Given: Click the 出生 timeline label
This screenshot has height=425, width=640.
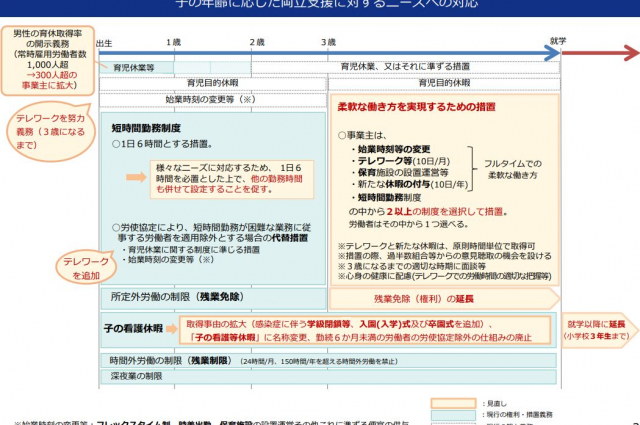Looking at the screenshot, I should coord(104,43).
